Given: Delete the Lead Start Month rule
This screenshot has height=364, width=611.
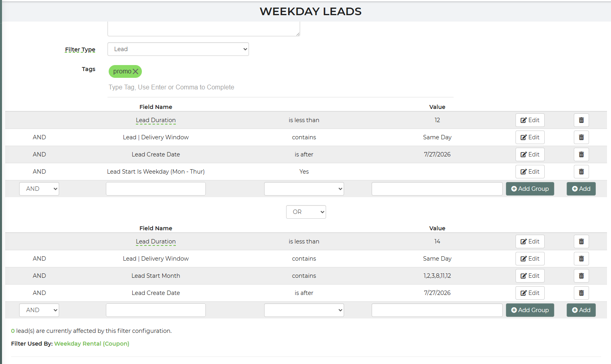Looking at the screenshot, I should coord(581,276).
